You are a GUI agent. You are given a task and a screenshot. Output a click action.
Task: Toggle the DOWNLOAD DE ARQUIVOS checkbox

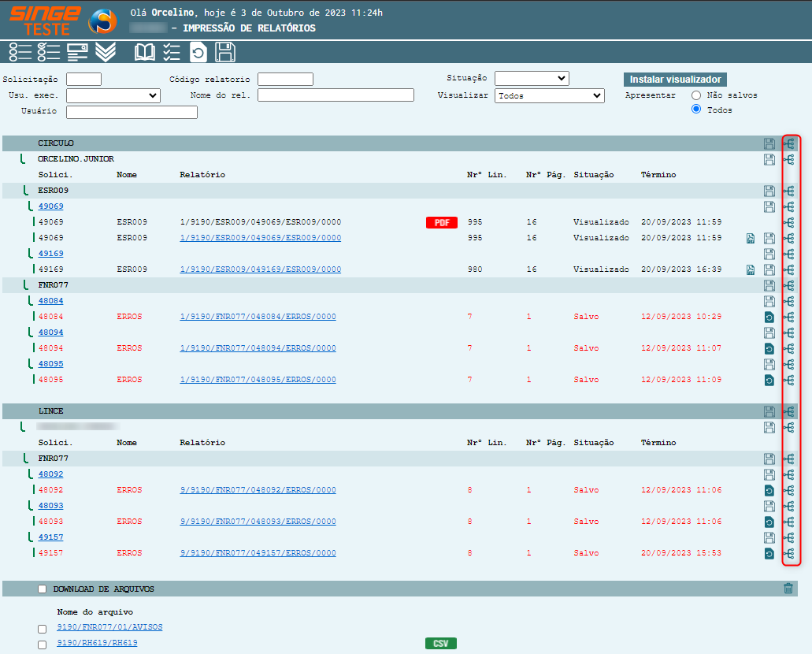click(x=42, y=589)
